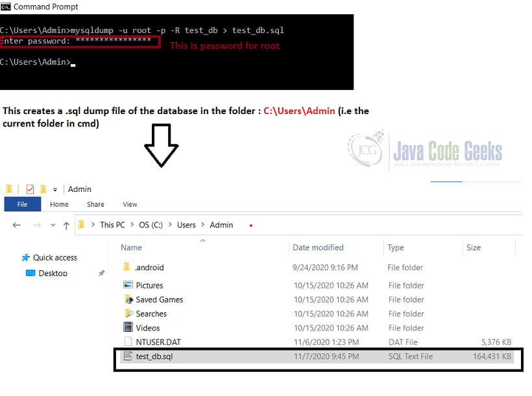Click the 164,431 KB size value

click(492, 356)
